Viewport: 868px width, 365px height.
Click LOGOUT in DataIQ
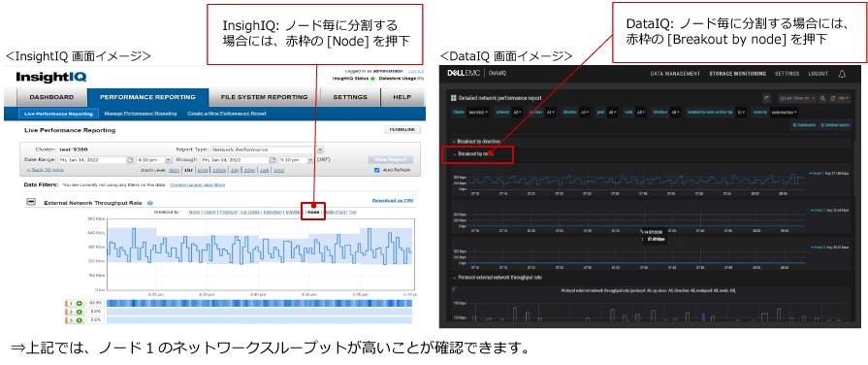[x=819, y=74]
